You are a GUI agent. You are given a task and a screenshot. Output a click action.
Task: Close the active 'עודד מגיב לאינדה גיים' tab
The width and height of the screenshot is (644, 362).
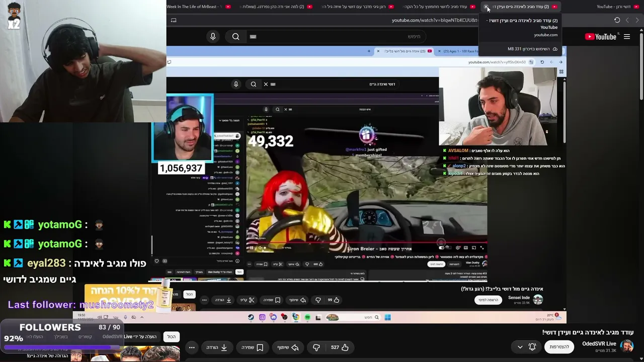486,7
